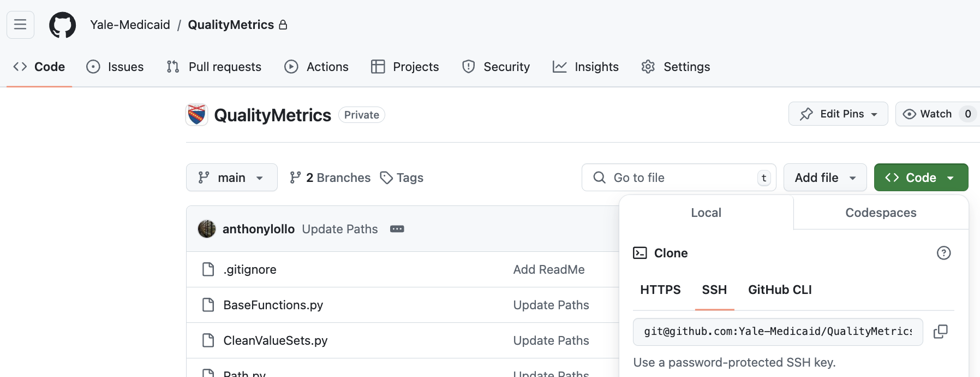Open the Pull requests tab

coord(214,67)
